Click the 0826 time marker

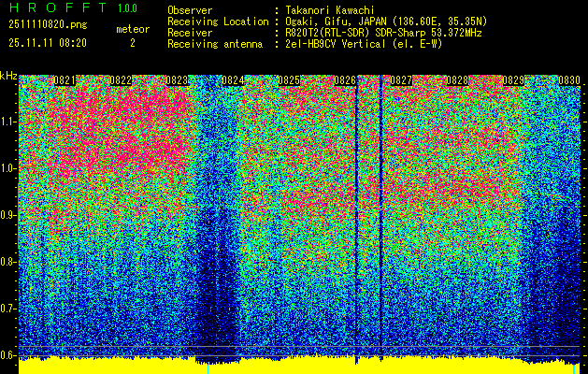click(345, 80)
